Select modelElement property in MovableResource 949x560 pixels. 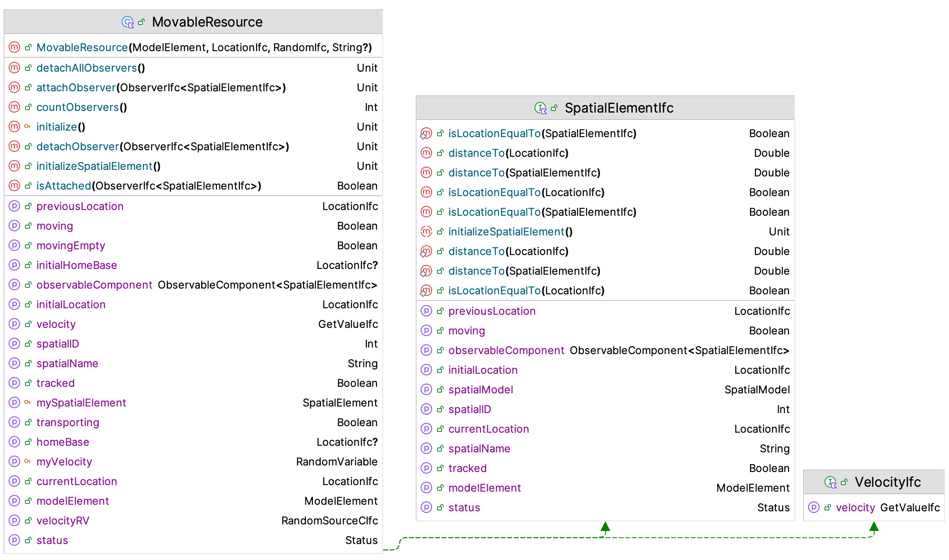coord(193,501)
